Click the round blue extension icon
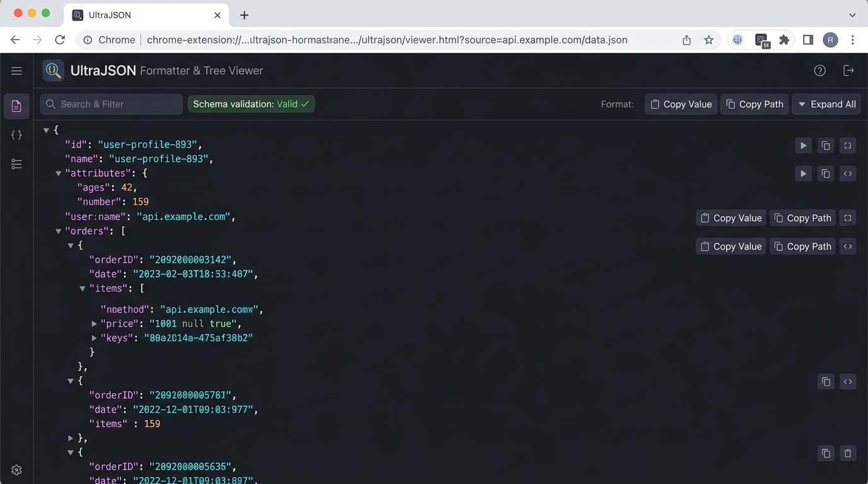This screenshot has width=868, height=484. click(x=737, y=40)
